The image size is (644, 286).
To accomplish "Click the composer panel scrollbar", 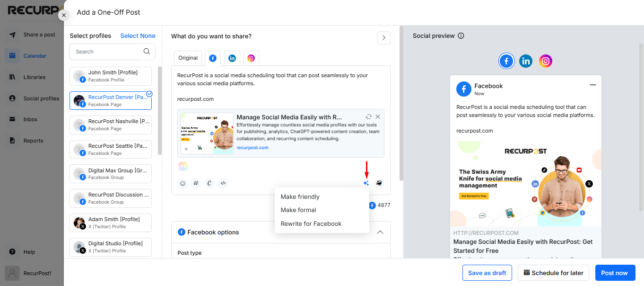I will (x=401, y=103).
